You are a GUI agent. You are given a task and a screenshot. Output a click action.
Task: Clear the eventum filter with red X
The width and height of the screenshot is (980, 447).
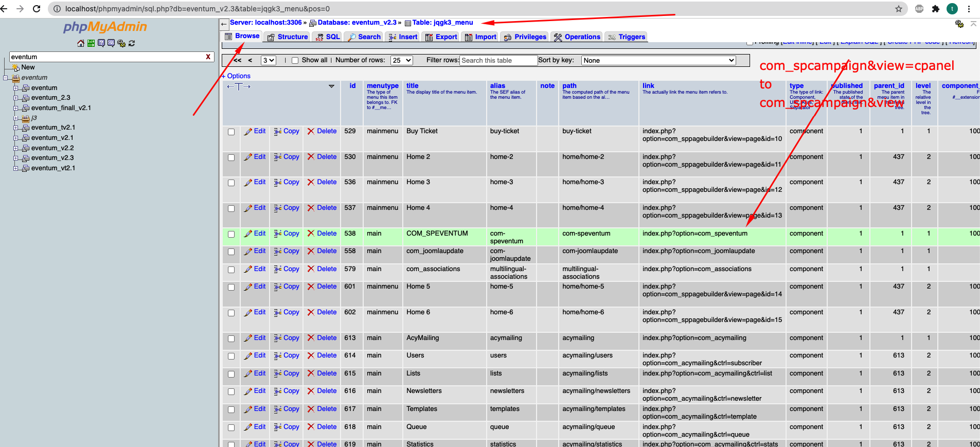point(208,57)
